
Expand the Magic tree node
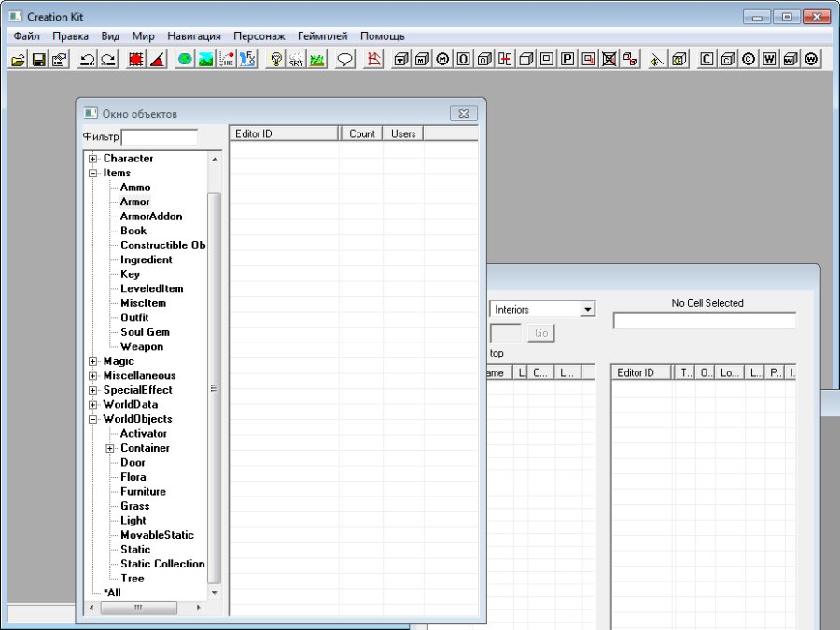click(93, 361)
